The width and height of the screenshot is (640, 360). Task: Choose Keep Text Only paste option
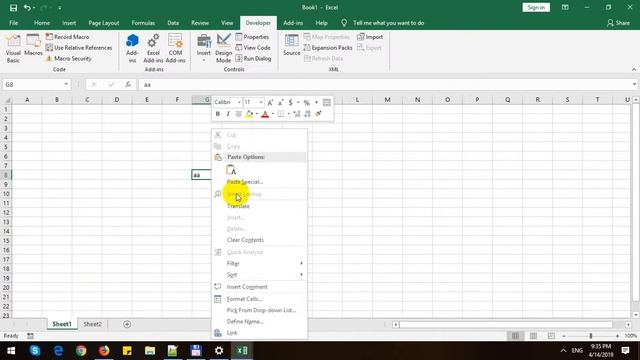click(x=231, y=169)
